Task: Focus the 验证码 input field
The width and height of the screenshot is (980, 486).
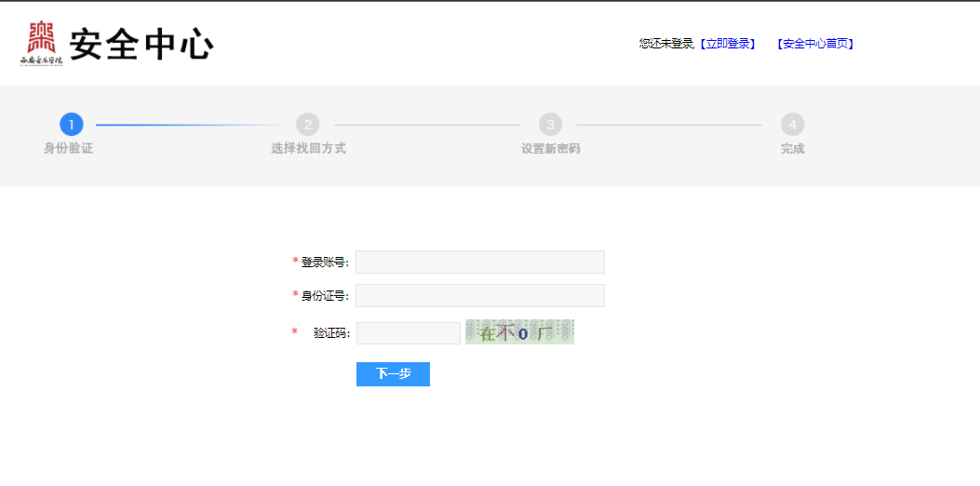Action: (x=408, y=333)
